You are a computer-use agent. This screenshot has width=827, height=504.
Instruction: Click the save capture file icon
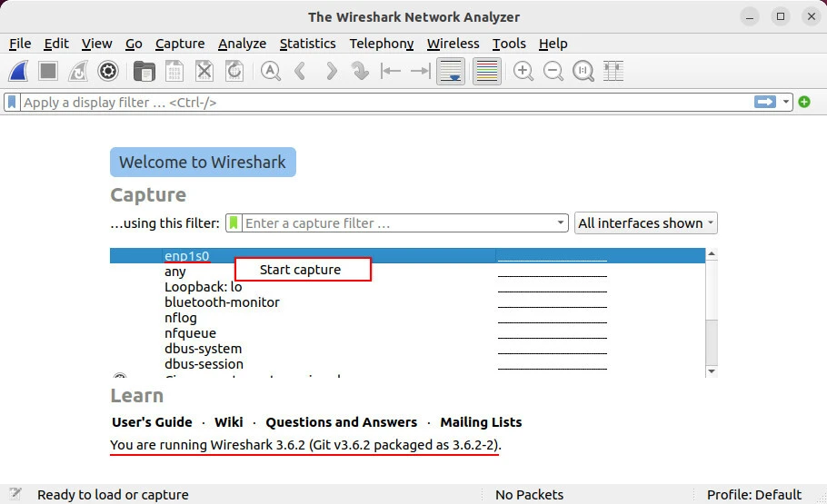[x=174, y=71]
